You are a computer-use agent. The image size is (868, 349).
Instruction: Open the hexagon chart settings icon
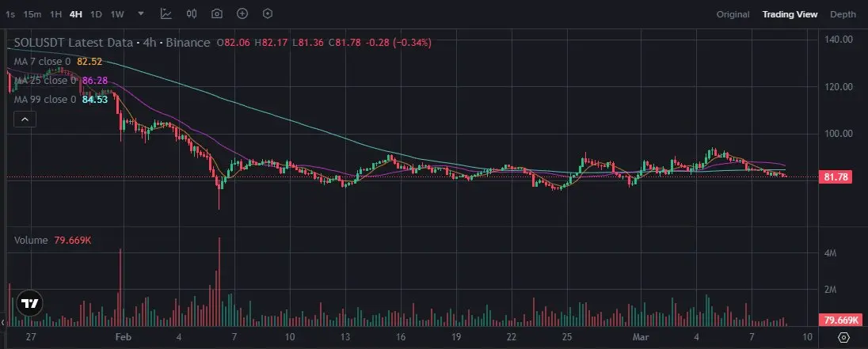tap(268, 13)
